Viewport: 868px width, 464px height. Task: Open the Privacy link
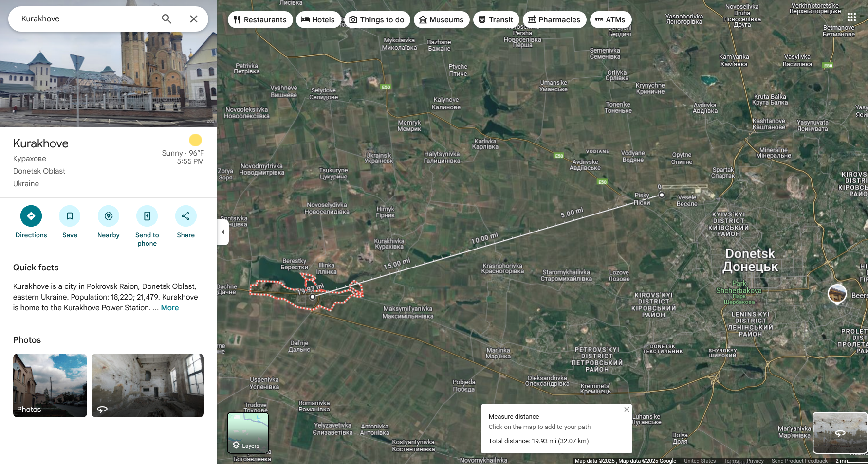[x=755, y=461]
